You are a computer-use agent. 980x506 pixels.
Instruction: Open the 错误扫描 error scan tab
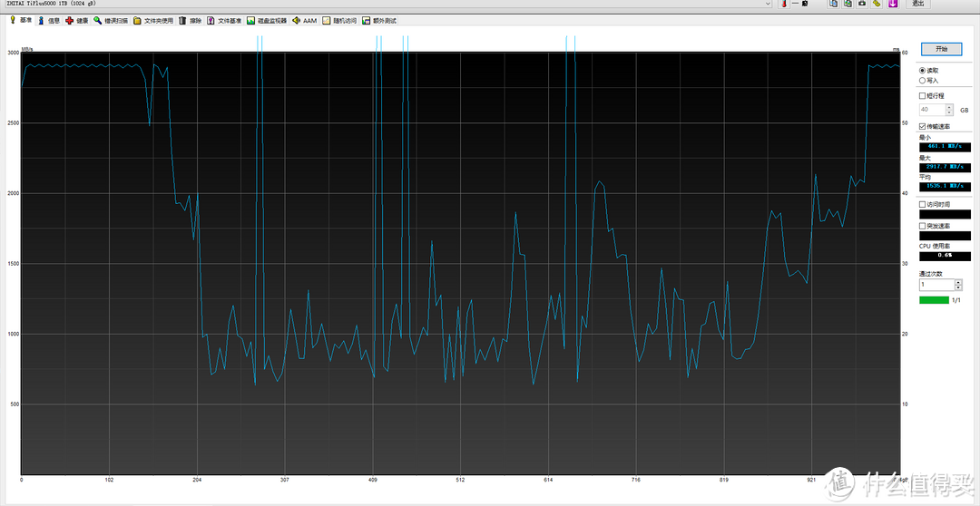pyautogui.click(x=111, y=21)
